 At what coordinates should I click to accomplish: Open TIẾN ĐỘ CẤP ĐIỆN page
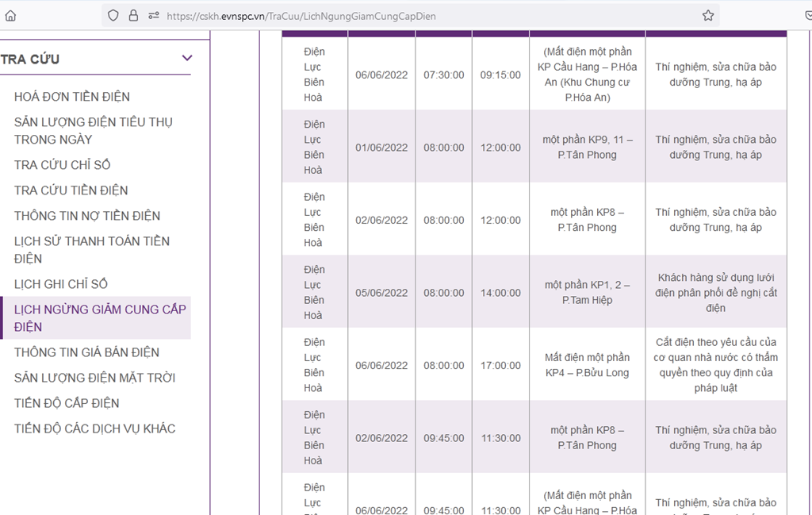click(67, 403)
